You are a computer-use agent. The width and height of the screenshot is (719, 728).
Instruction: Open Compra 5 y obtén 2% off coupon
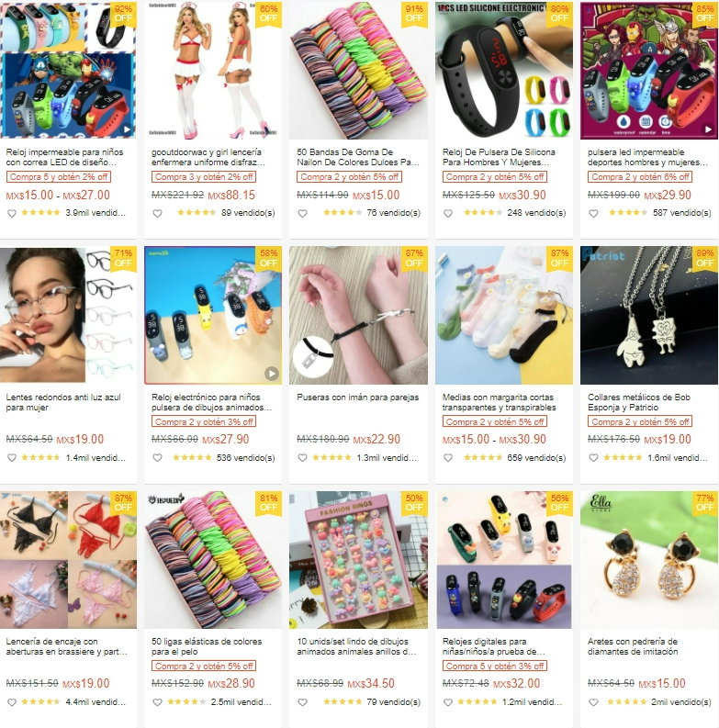59,177
